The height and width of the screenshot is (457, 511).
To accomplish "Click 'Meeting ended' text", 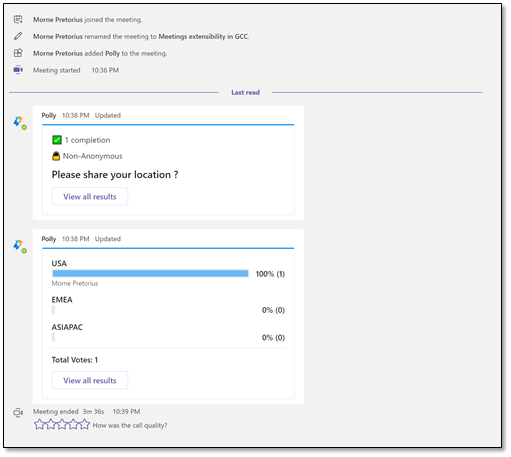I will 56,412.
